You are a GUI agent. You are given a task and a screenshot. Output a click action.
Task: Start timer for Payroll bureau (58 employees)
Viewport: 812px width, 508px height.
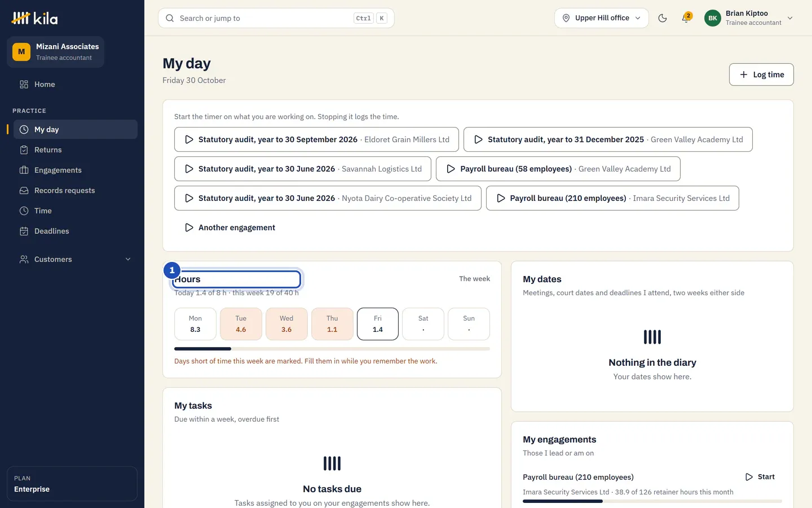558,169
